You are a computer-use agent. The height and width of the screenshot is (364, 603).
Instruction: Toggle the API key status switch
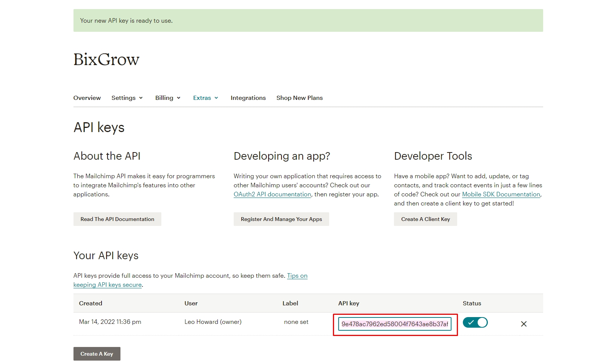click(x=475, y=322)
